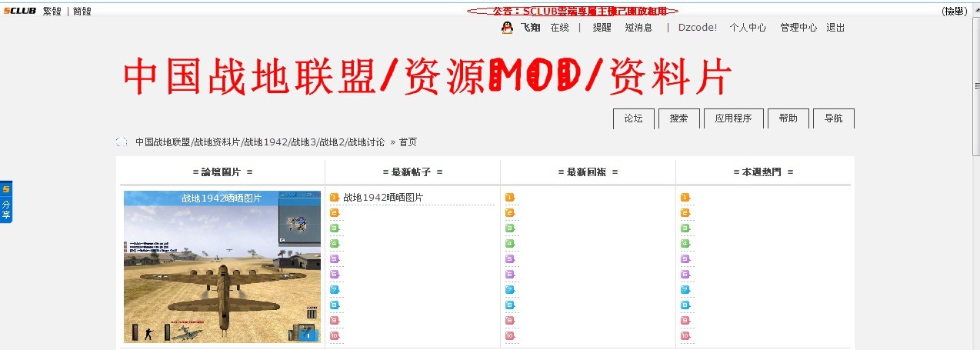The height and width of the screenshot is (350, 980).
Task: Click rank 9 icon in 本週熱門 column
Action: (685, 321)
